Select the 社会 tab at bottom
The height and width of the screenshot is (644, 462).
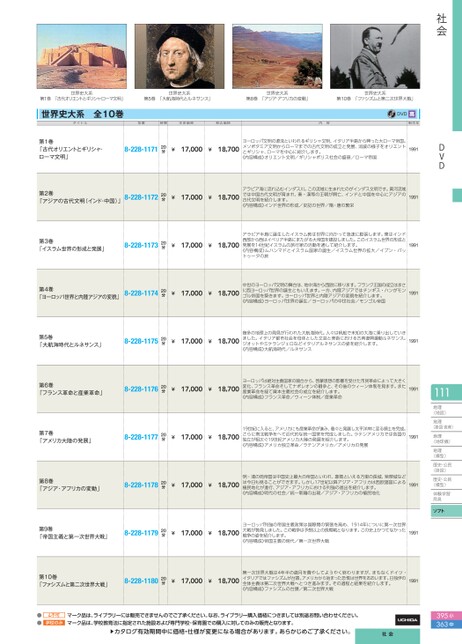pyautogui.click(x=387, y=635)
